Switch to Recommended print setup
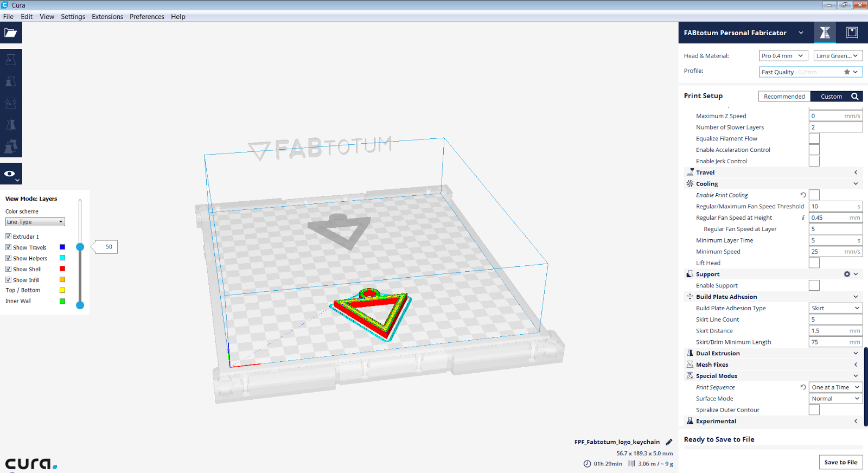Image resolution: width=868 pixels, height=473 pixels. tap(784, 97)
